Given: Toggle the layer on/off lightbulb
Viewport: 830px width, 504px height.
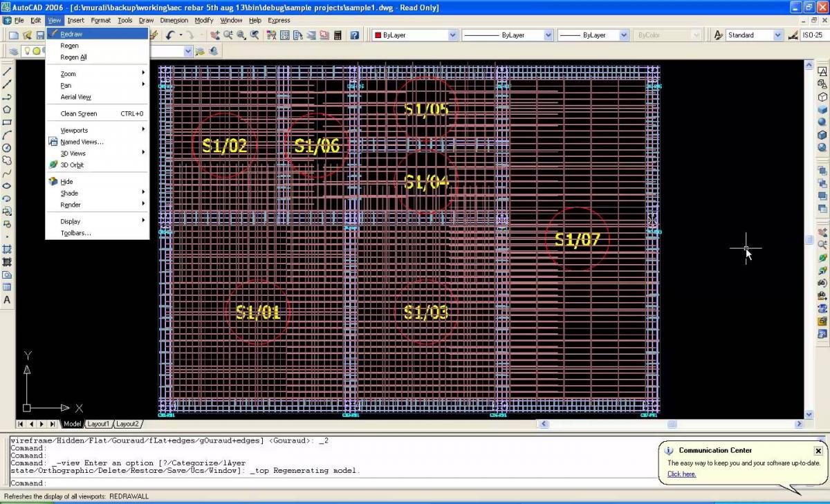Looking at the screenshot, I should point(28,51).
